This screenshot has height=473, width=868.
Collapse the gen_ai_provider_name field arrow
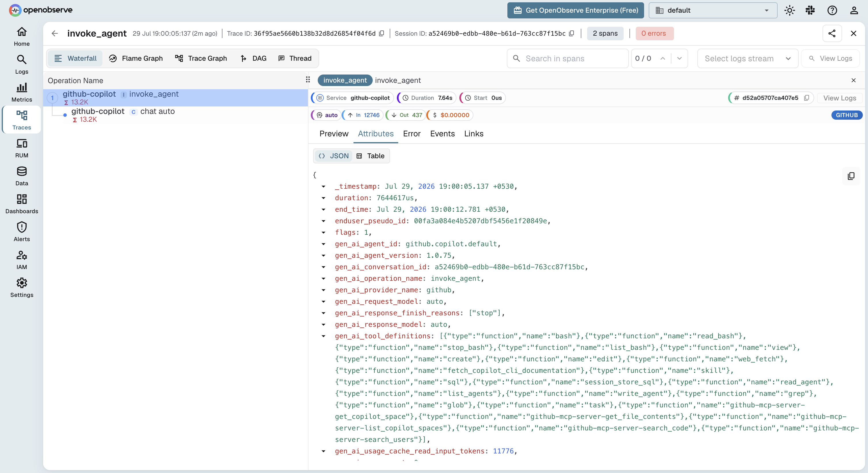point(323,290)
